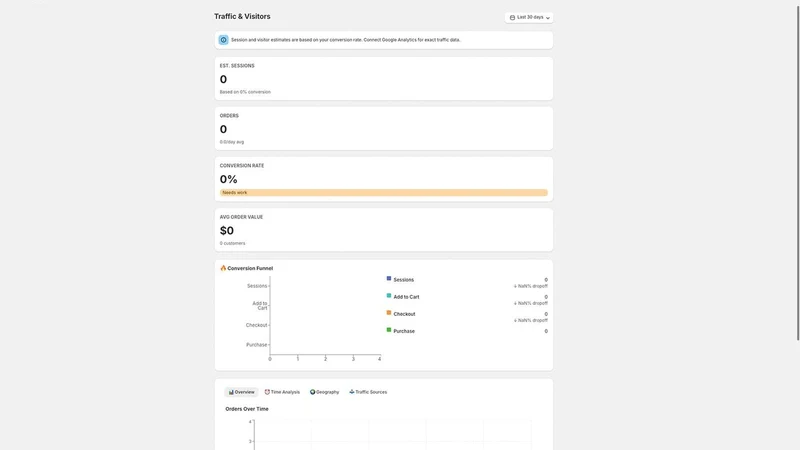800x450 pixels.
Task: Click the 0% conversion rate value
Action: 229,179
